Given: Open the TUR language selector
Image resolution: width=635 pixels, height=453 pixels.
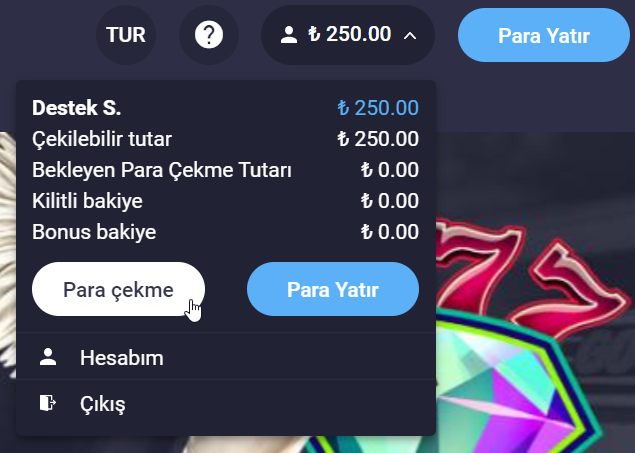Looking at the screenshot, I should 126,35.
